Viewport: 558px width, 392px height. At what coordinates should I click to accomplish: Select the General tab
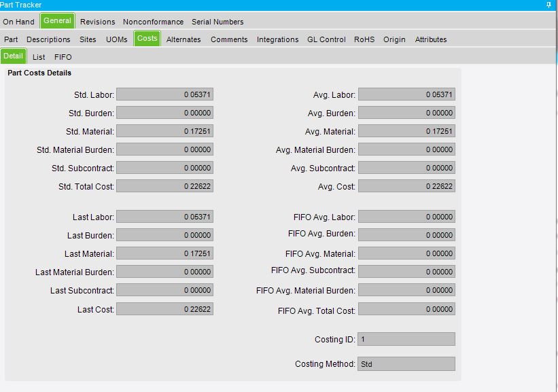click(57, 20)
